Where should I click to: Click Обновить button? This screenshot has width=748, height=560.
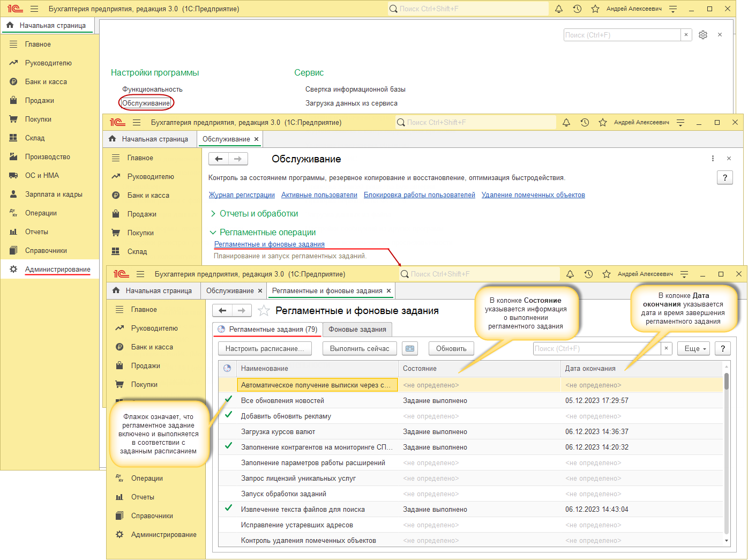pos(451,348)
